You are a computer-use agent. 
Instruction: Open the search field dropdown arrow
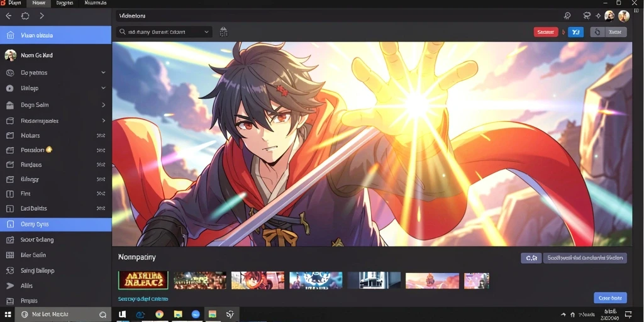click(206, 31)
